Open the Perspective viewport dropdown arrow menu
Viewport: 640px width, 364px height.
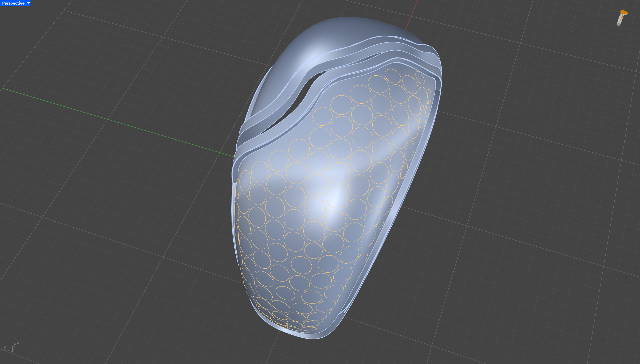pos(28,3)
